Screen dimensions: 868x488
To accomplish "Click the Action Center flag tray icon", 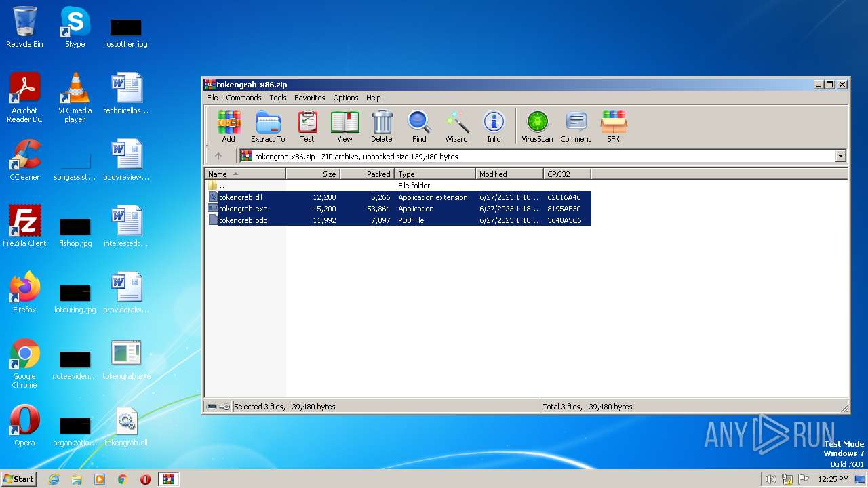I will tap(804, 479).
